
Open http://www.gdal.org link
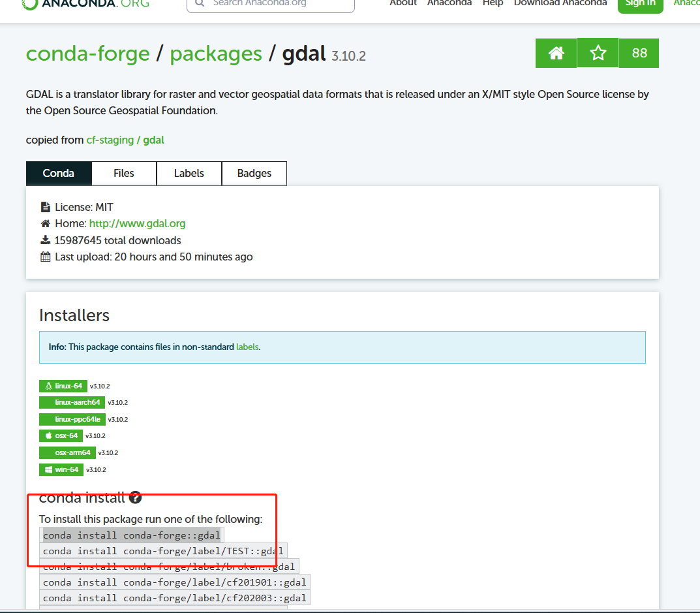coord(137,223)
